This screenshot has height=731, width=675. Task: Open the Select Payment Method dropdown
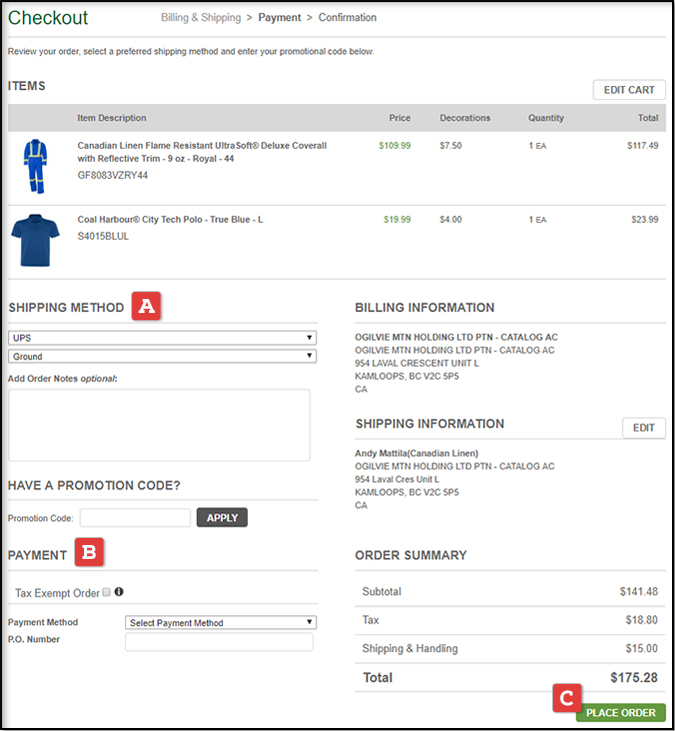click(220, 622)
